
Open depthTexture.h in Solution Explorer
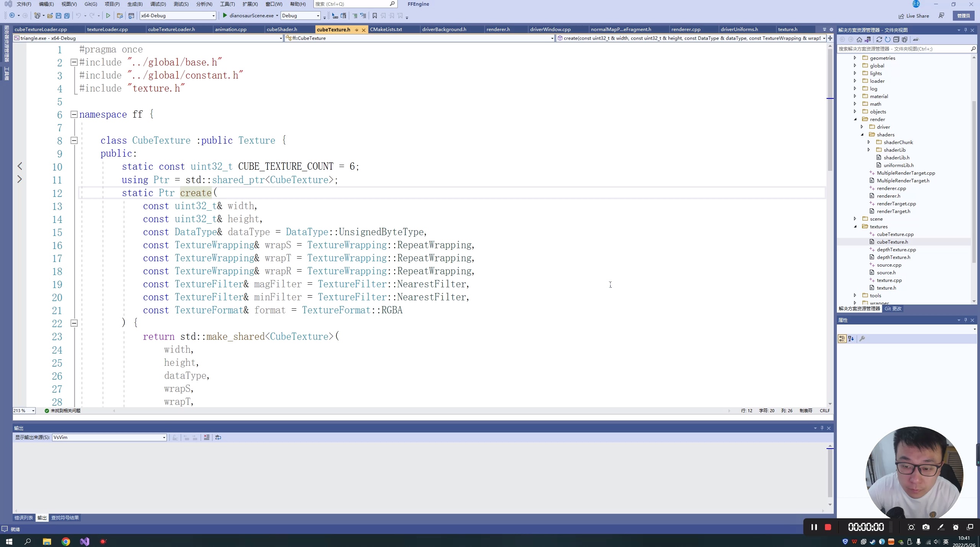tap(893, 257)
